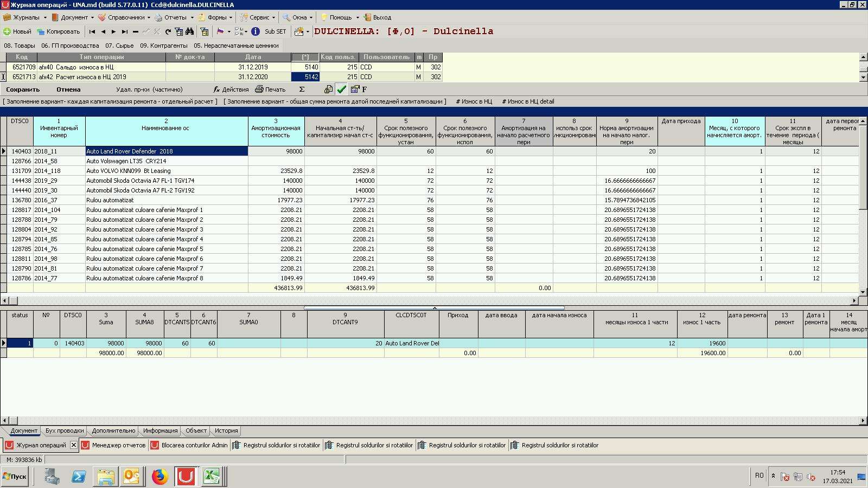The image size is (868, 488).
Task: Open search with the binoculars icon
Action: coord(189,31)
